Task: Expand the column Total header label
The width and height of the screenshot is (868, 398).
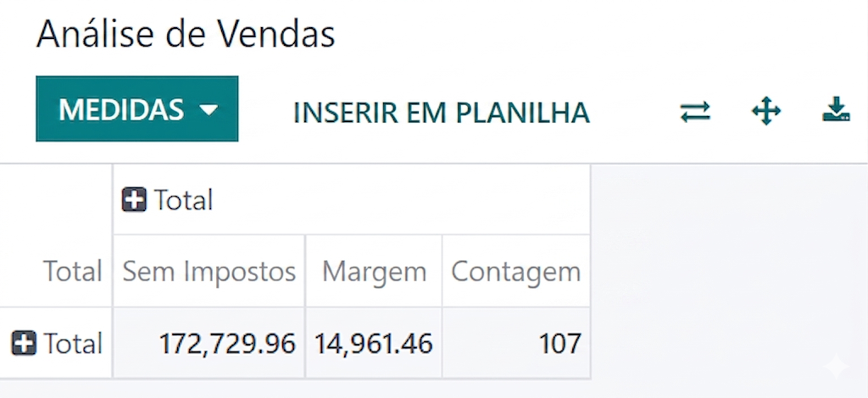Action: coord(184,201)
